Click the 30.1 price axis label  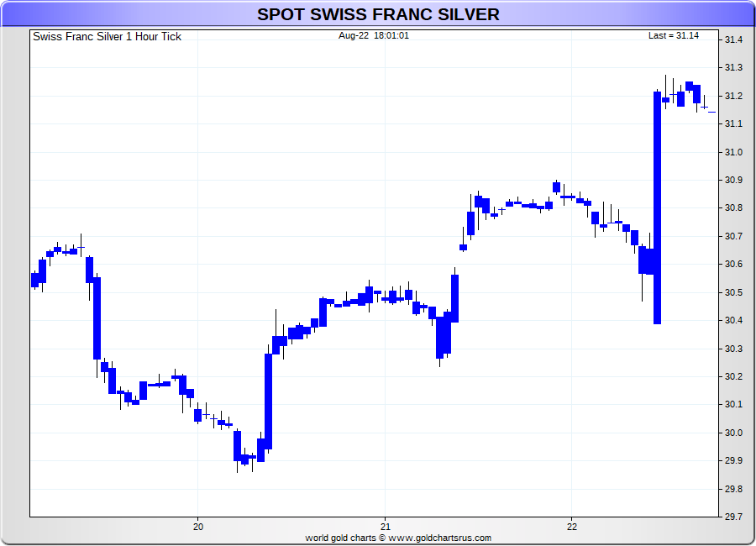pyautogui.click(x=733, y=404)
